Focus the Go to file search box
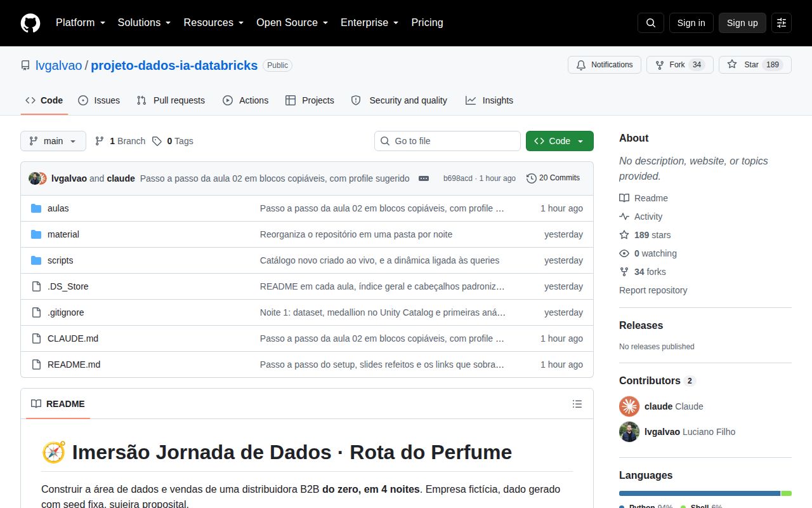The width and height of the screenshot is (812, 508). [447, 141]
